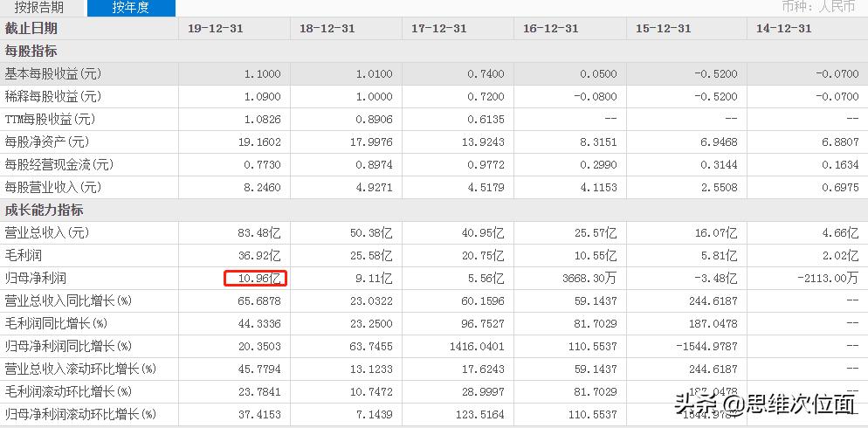Select the 营业总收入同比增长(%) row label
Image resolution: width=868 pixels, height=428 pixels.
(x=68, y=300)
